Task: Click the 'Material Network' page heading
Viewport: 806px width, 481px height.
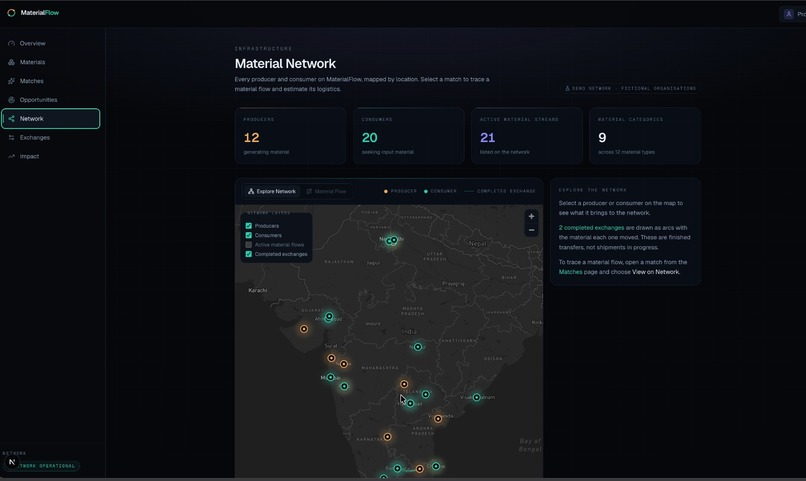Action: (x=285, y=64)
